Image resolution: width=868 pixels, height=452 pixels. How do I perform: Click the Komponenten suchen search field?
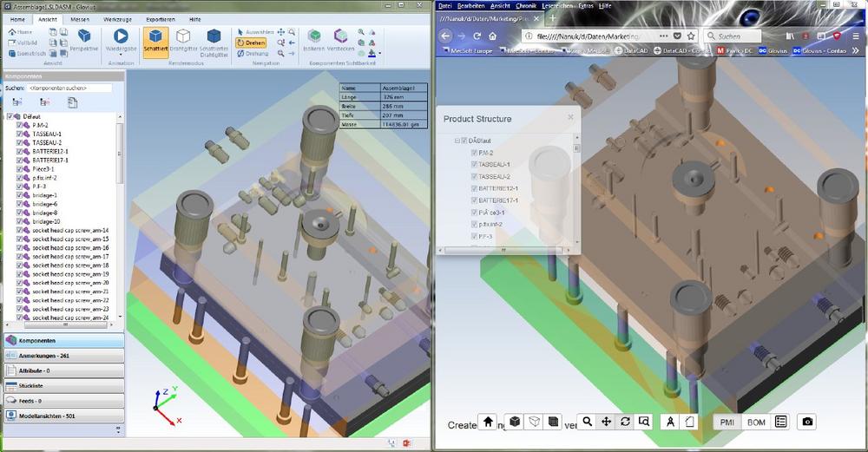[69, 88]
